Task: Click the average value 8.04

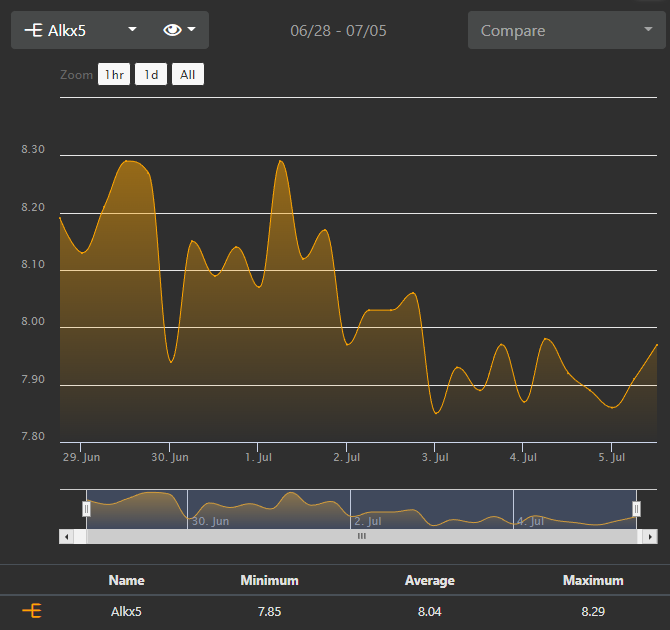Action: click(429, 612)
